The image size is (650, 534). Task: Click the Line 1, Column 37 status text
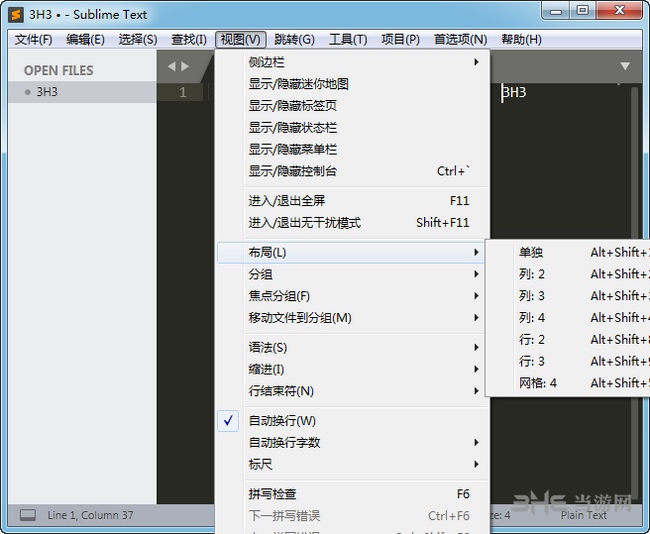(90, 515)
